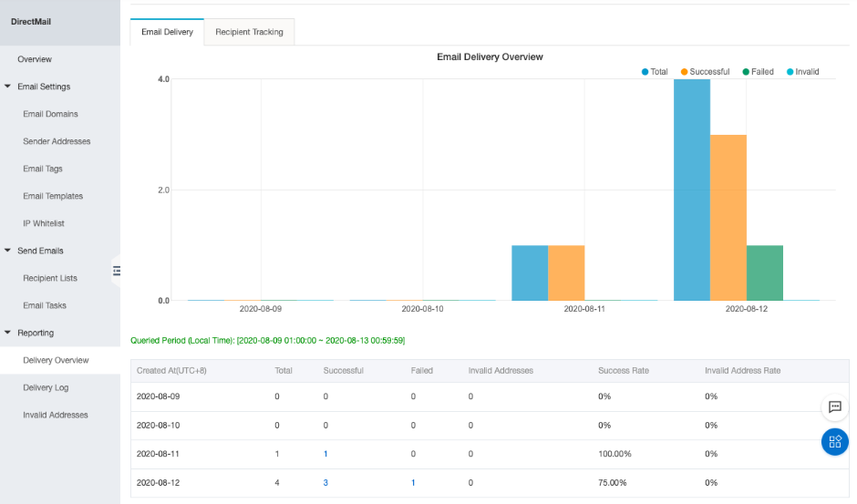Open Email Domains in sidebar

pyautogui.click(x=50, y=114)
